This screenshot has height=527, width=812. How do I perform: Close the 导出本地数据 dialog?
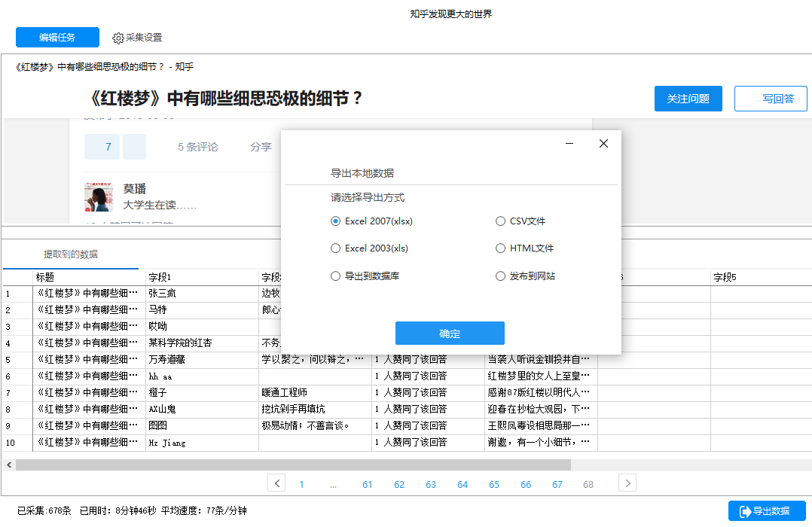603,143
